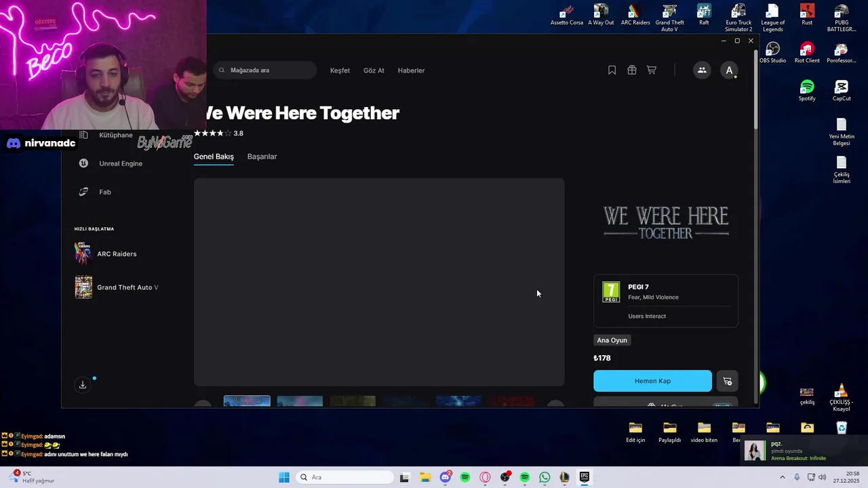The height and width of the screenshot is (488, 868).
Task: Click the second screenshot thumbnail in the carousel
Action: (x=300, y=401)
